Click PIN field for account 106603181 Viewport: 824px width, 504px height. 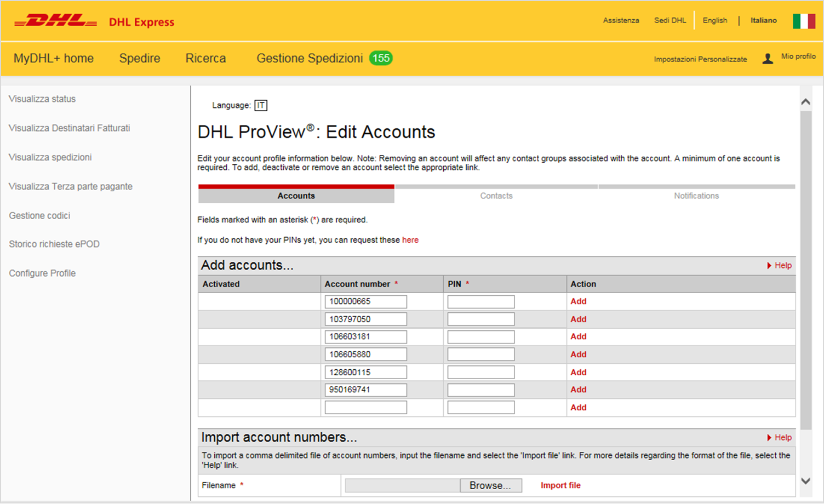481,336
